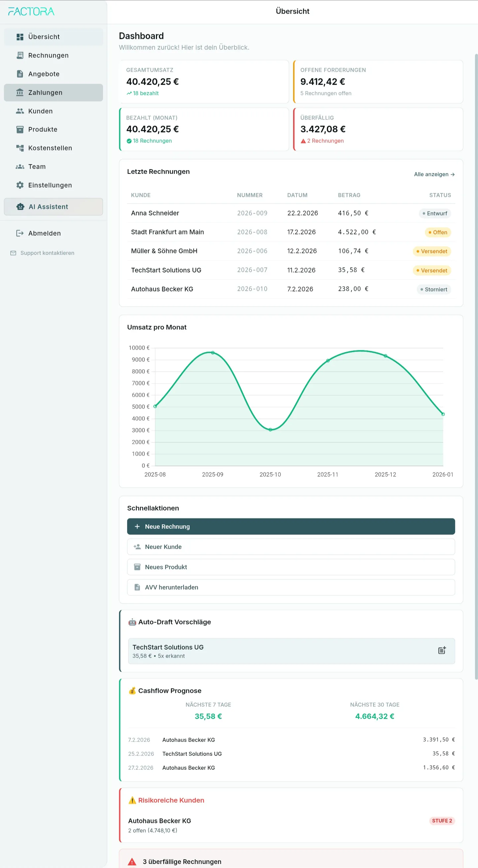Click the Entwurf status badge
This screenshot has width=478, height=868.
coord(435,213)
